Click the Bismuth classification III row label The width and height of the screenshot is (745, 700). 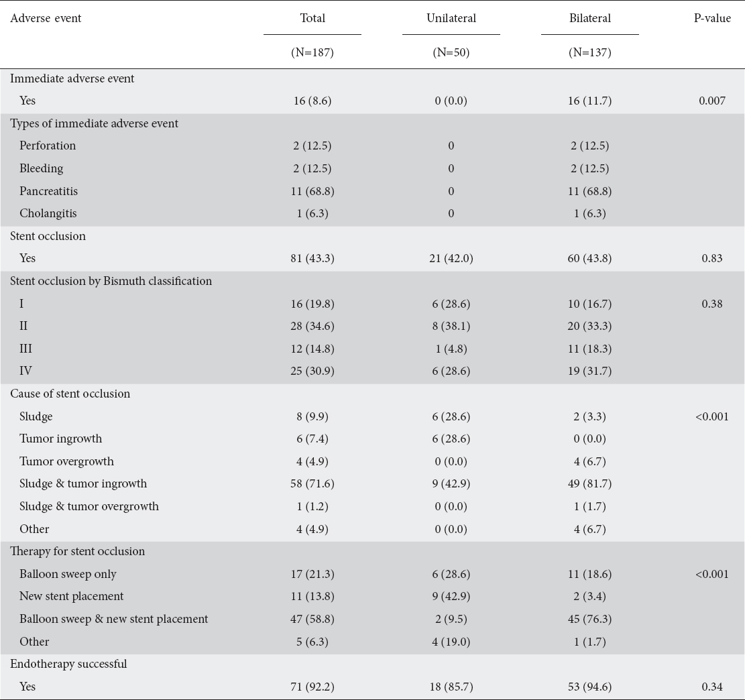[x=25, y=349]
